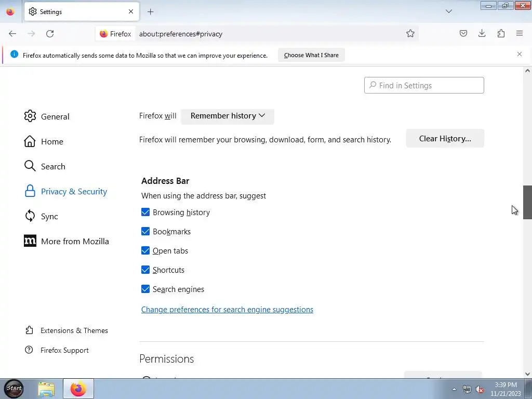Open the Home settings category
Image resolution: width=532 pixels, height=399 pixels.
click(x=44, y=141)
